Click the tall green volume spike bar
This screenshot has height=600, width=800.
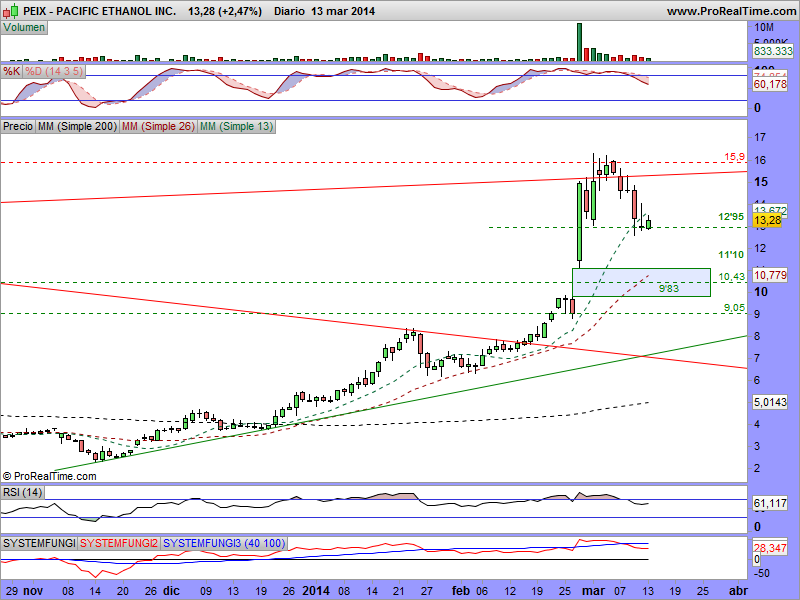[579, 42]
